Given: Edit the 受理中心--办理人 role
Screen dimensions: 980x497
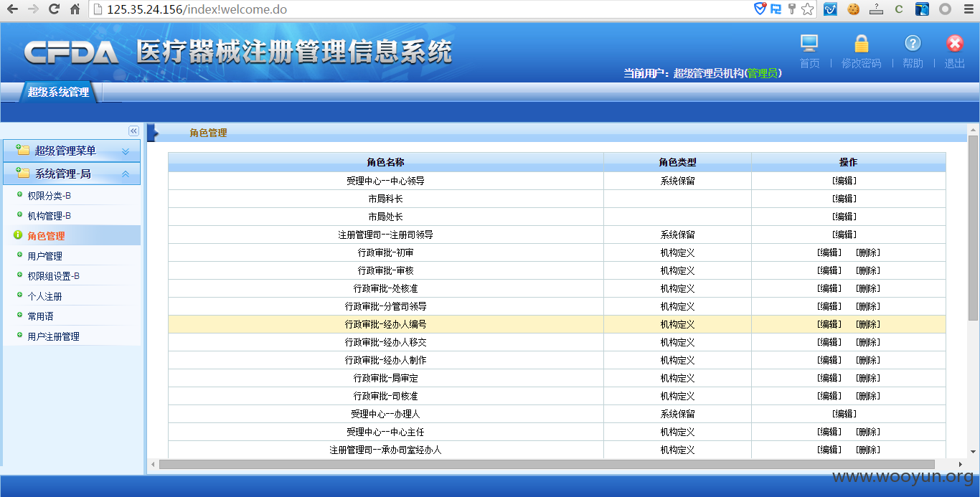Looking at the screenshot, I should click(x=844, y=414).
